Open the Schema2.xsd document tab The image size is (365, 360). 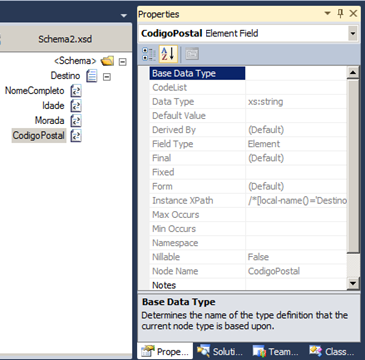pos(65,39)
